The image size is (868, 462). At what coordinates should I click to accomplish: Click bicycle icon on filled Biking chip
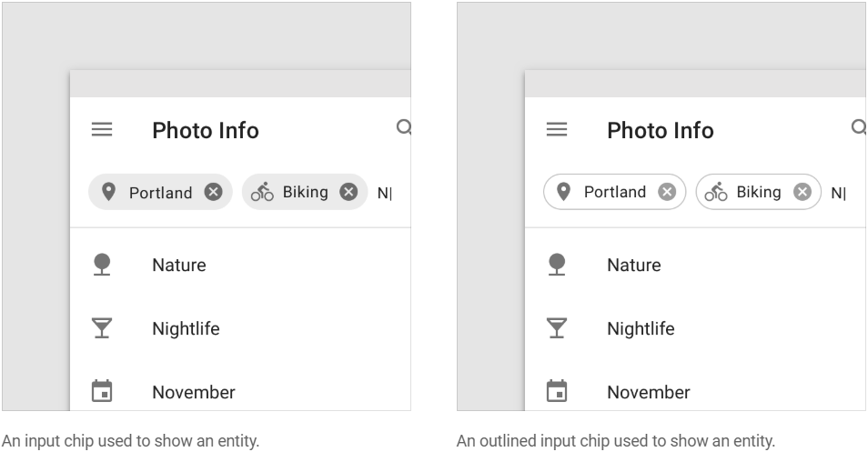coord(262,192)
